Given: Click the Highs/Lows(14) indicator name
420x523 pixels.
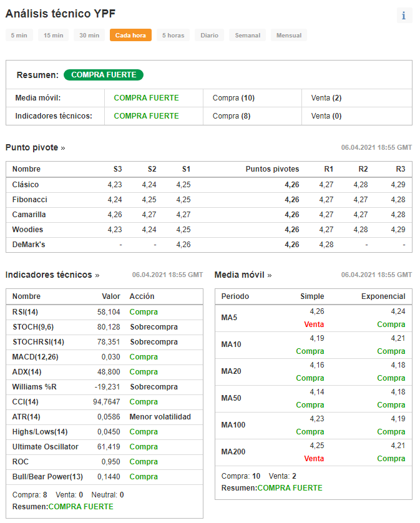Looking at the screenshot, I should 40,432.
